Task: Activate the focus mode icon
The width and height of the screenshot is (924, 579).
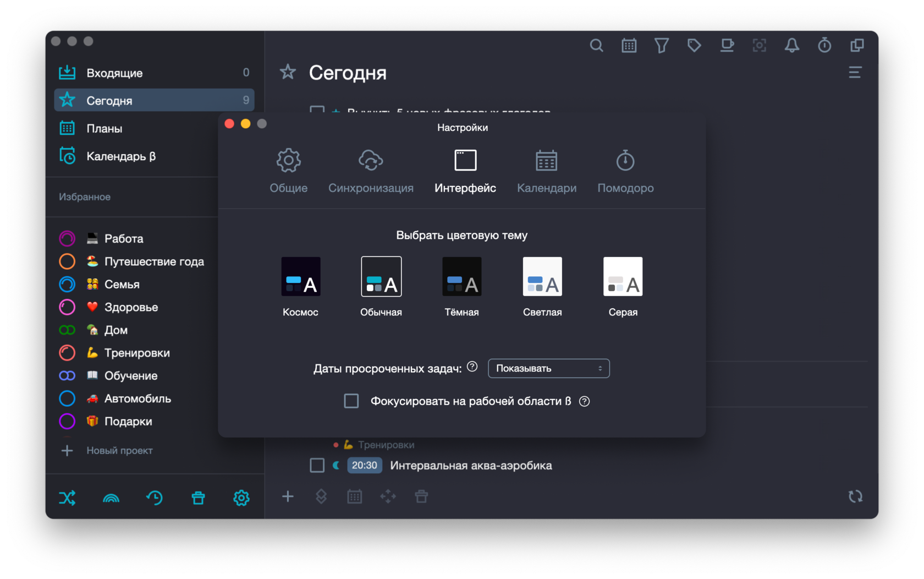Action: [760, 45]
